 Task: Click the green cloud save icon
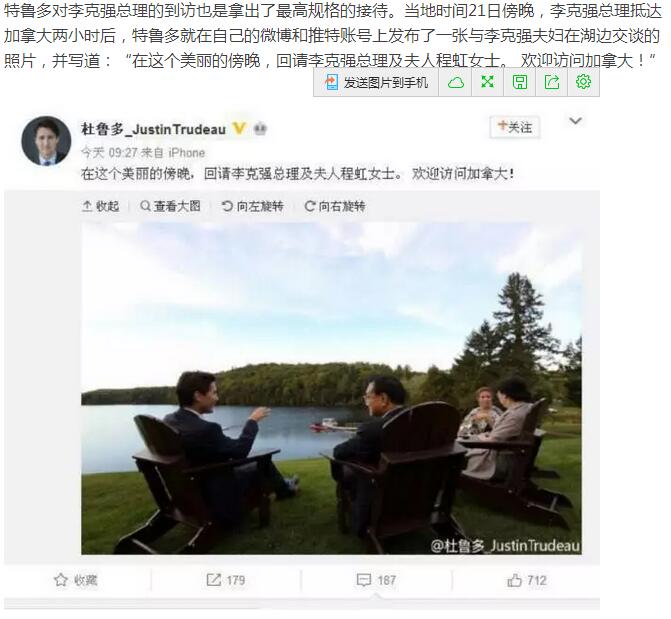pos(455,82)
